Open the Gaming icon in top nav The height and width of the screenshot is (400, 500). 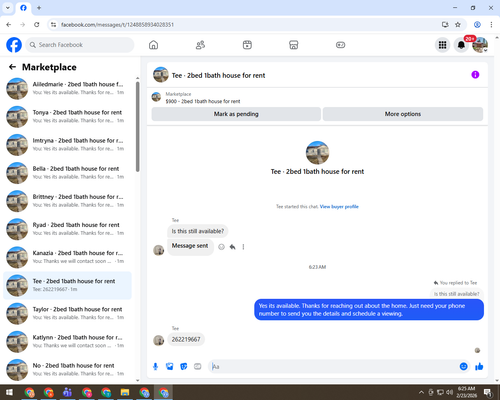point(340,45)
